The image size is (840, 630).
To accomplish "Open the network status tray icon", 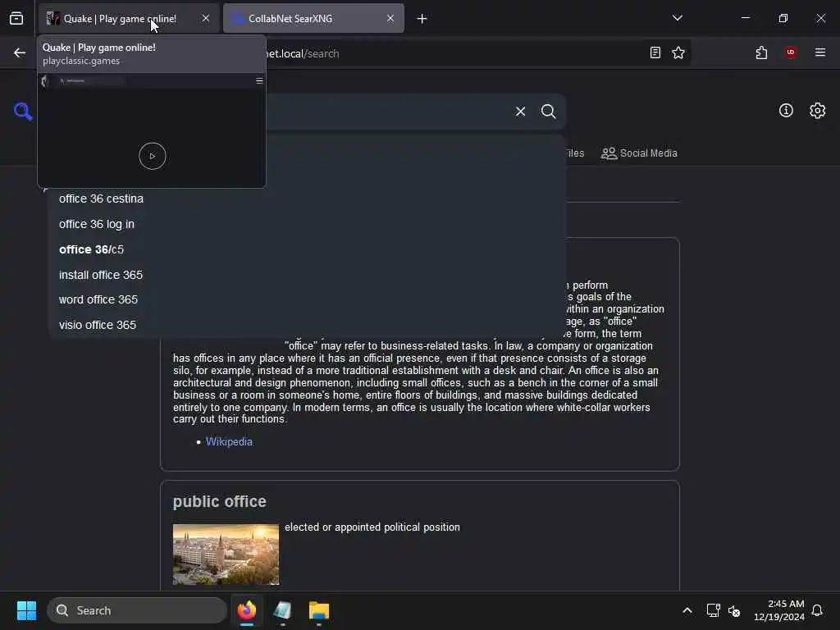I will pyautogui.click(x=713, y=610).
